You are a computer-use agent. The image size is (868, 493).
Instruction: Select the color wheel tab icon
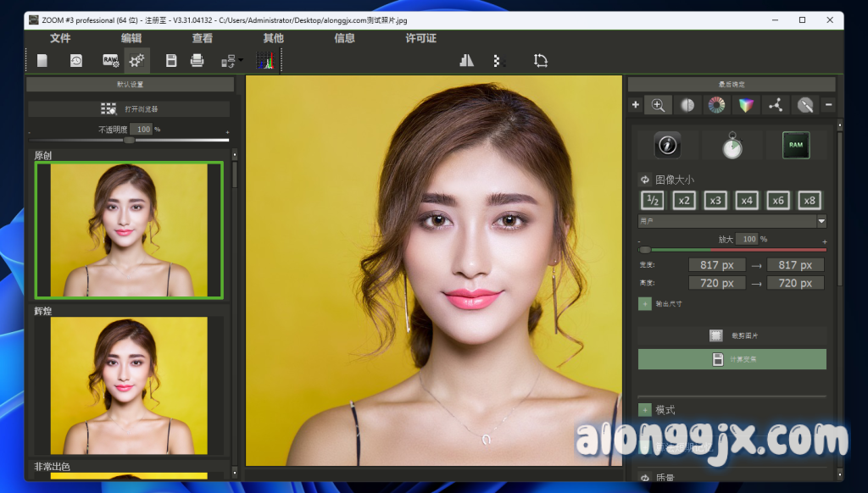click(x=716, y=105)
